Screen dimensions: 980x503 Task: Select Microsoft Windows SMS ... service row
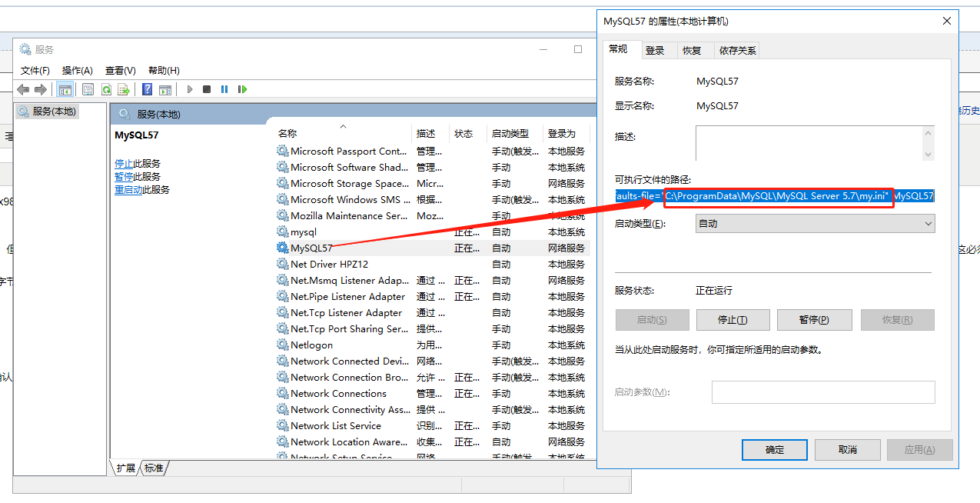[433, 199]
